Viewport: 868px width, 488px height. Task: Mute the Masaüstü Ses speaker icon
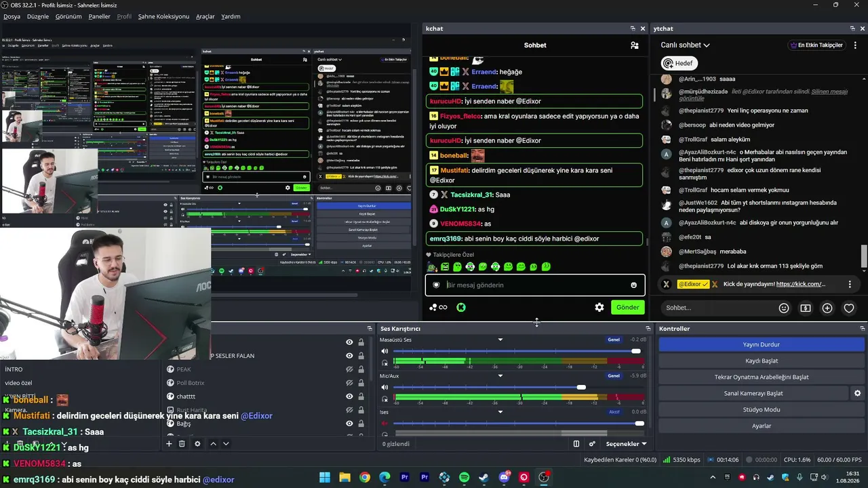384,351
